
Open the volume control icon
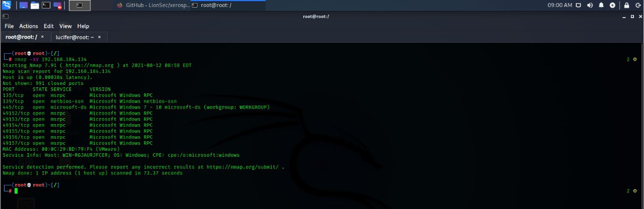[590, 6]
